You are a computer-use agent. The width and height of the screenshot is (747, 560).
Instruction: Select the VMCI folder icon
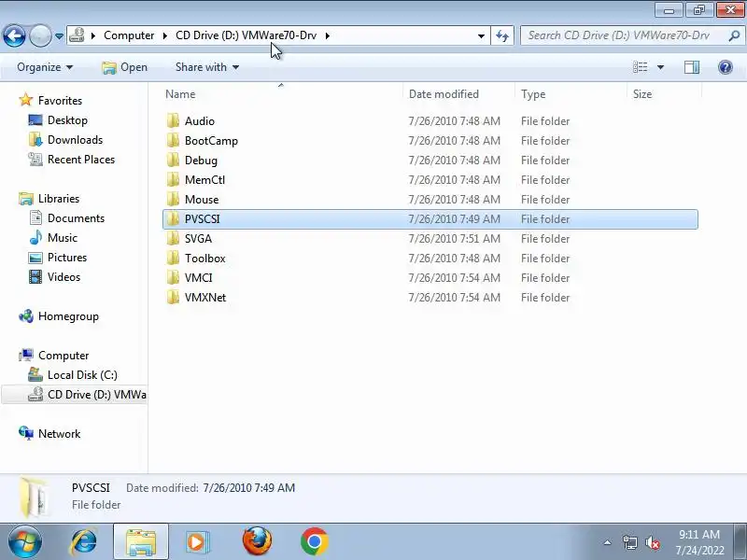click(174, 277)
